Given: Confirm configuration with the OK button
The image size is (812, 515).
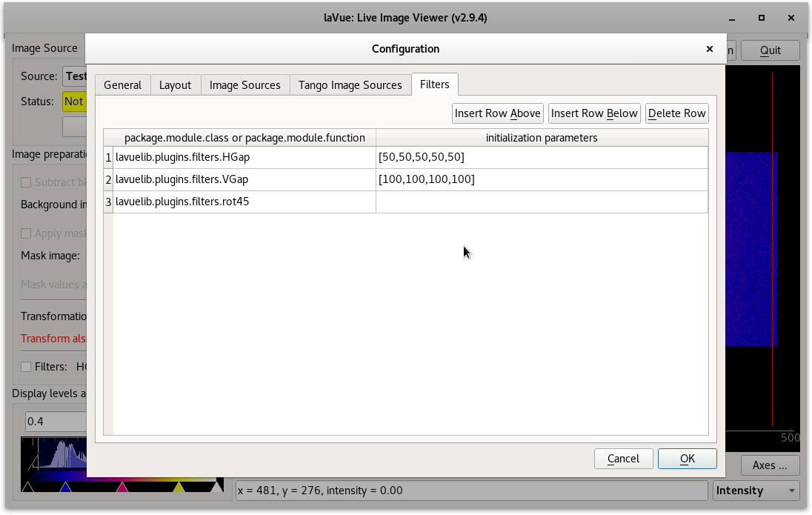Looking at the screenshot, I should (x=687, y=458).
